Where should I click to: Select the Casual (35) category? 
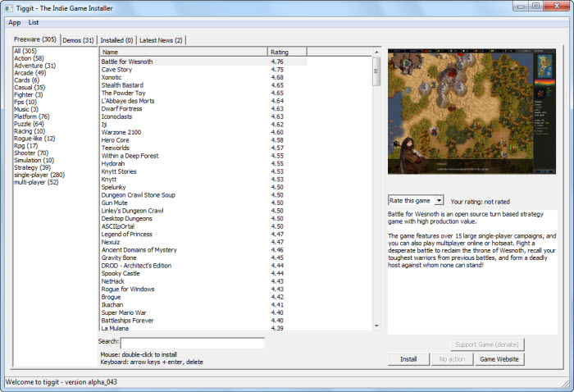[30, 88]
